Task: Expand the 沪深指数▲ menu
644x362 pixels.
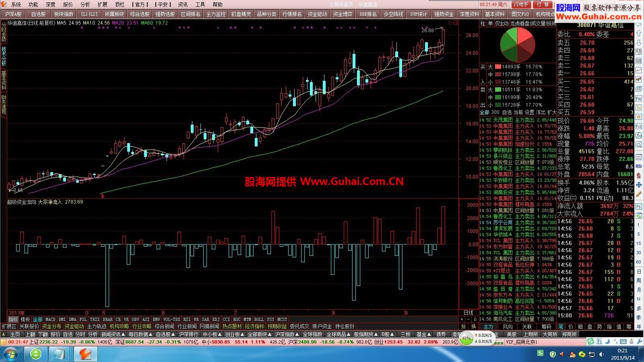Action: pyautogui.click(x=287, y=334)
